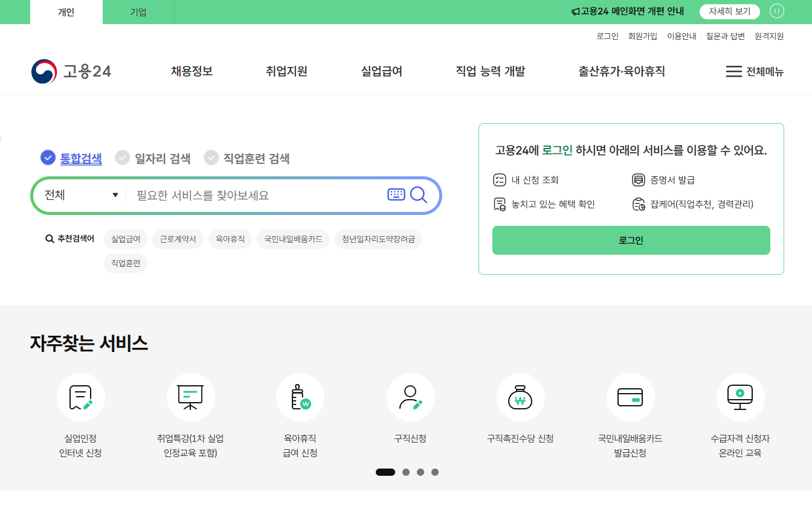Click the green 로그인 button
Image resolution: width=812 pixels, height=509 pixels.
tap(631, 240)
